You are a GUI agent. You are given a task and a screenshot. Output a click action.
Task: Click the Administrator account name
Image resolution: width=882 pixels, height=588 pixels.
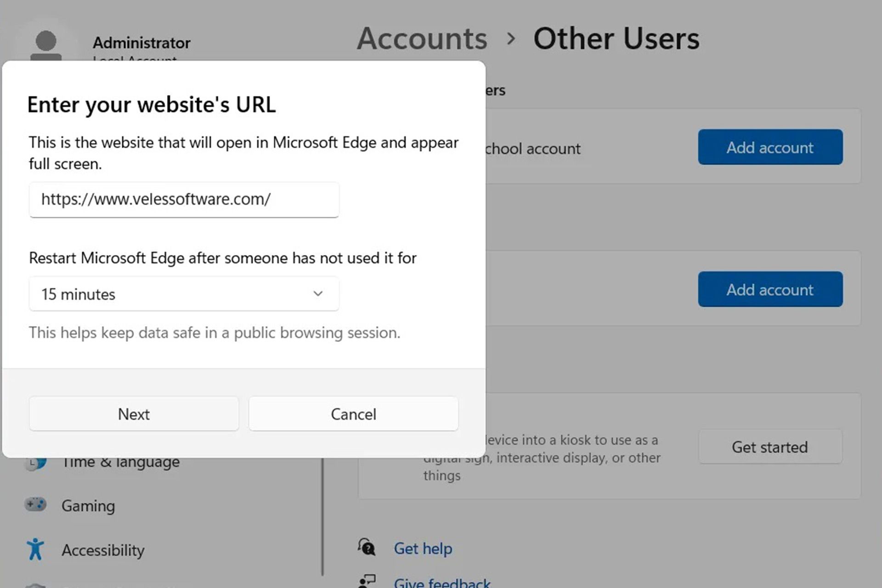click(141, 43)
